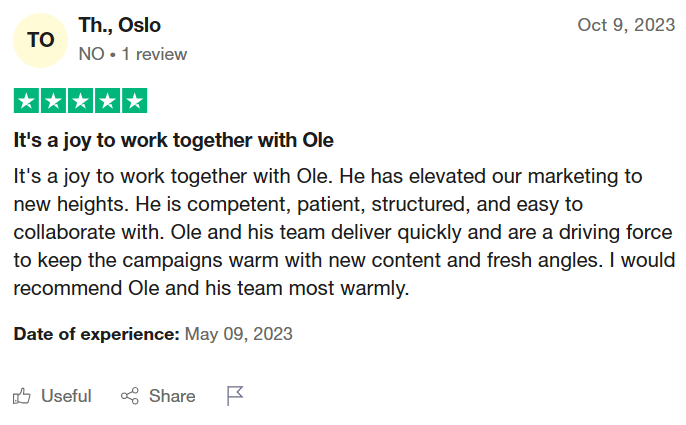Click the fifth green rating star

[134, 101]
